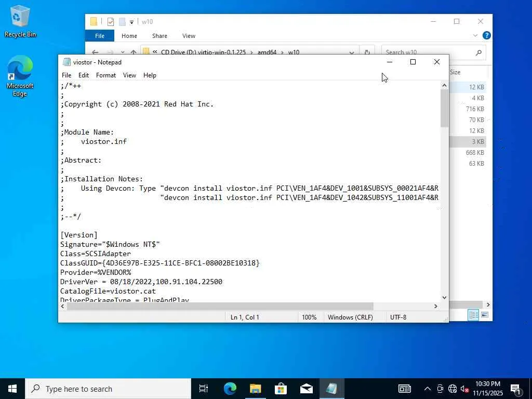The height and width of the screenshot is (399, 532).
Task: Open the taskbar clock showing 10:30 PM
Action: 487,389
